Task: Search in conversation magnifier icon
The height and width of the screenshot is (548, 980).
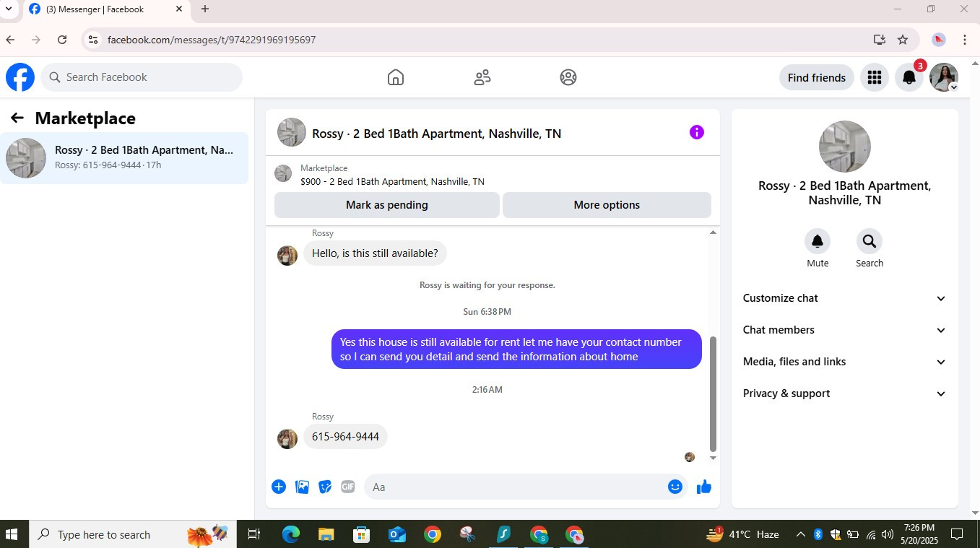Action: (870, 241)
